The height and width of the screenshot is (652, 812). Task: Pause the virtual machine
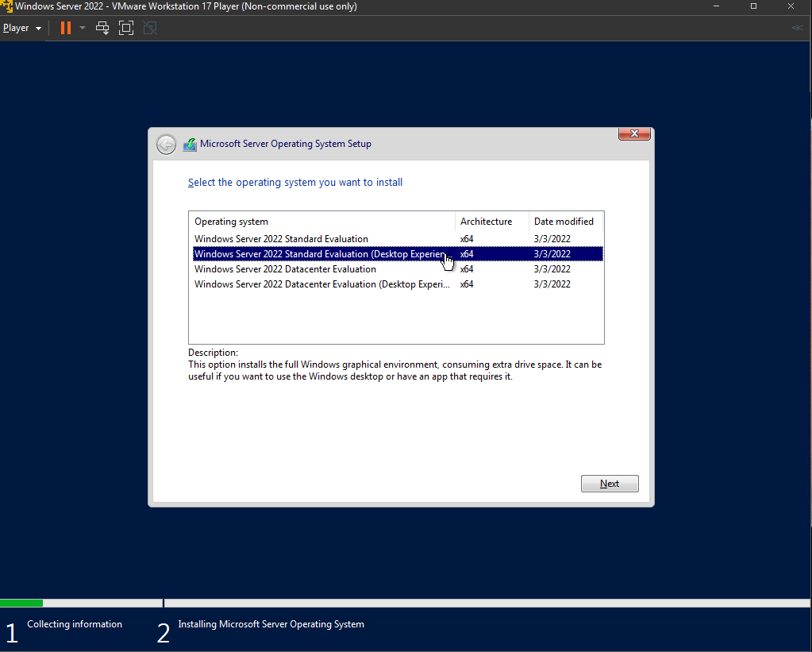click(66, 28)
